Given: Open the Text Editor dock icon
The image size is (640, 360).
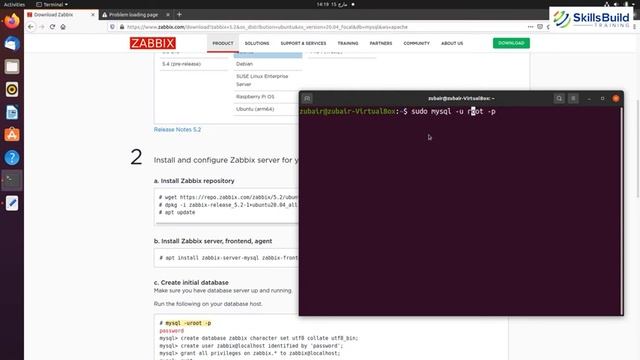Looking at the screenshot, I should click(x=12, y=203).
